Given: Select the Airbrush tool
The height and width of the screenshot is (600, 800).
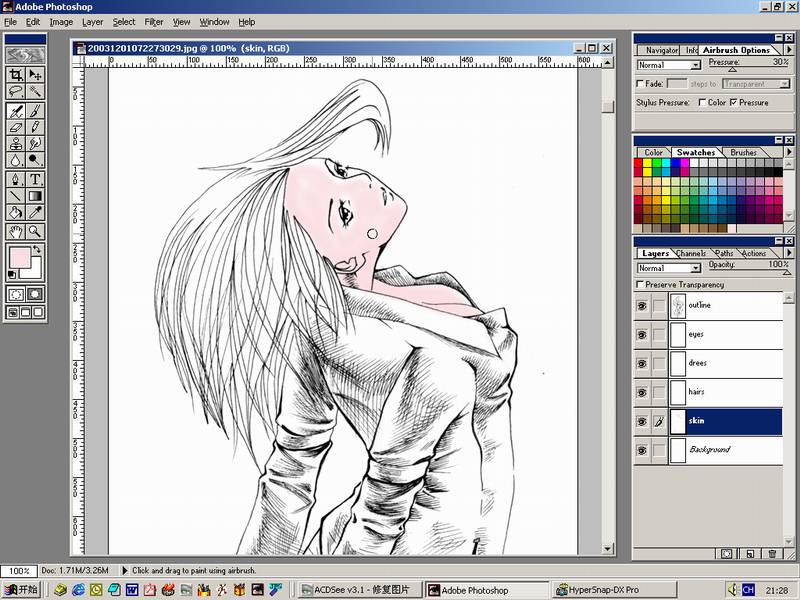Looking at the screenshot, I should pyautogui.click(x=16, y=111).
